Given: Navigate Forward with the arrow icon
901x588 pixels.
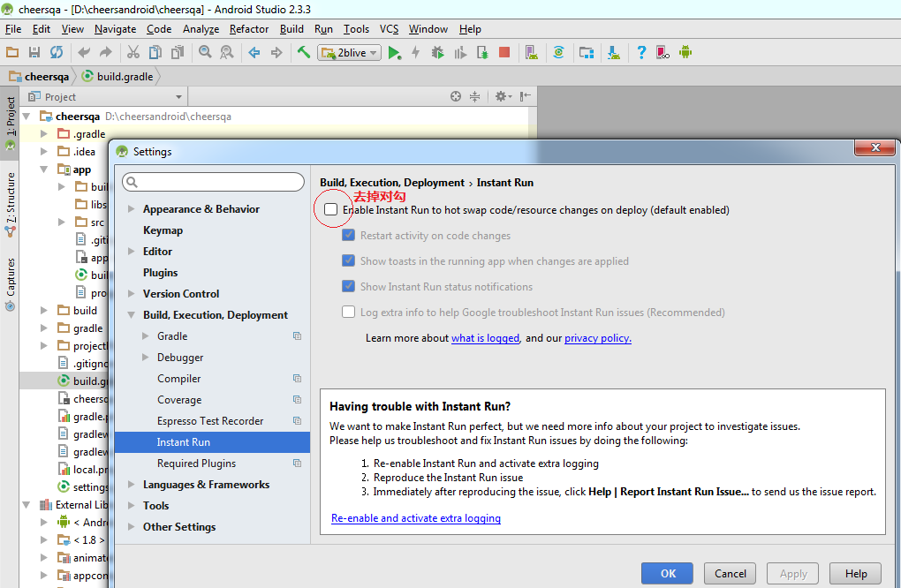Looking at the screenshot, I should coord(276,53).
